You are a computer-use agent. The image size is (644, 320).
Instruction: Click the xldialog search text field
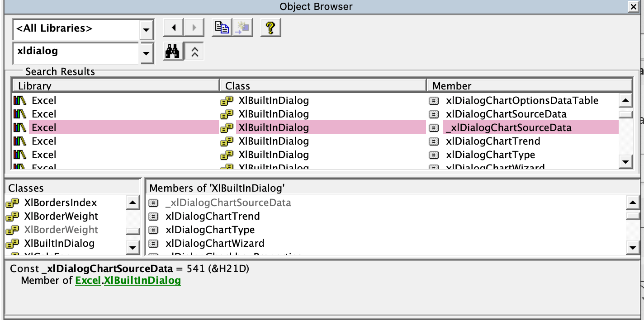click(x=76, y=53)
